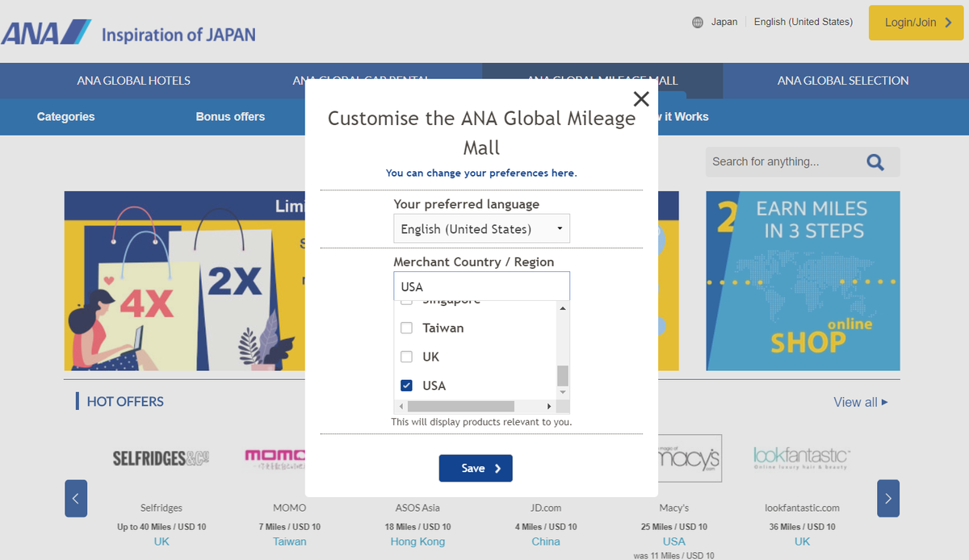Click the horizontal scroll left arrow

point(401,407)
